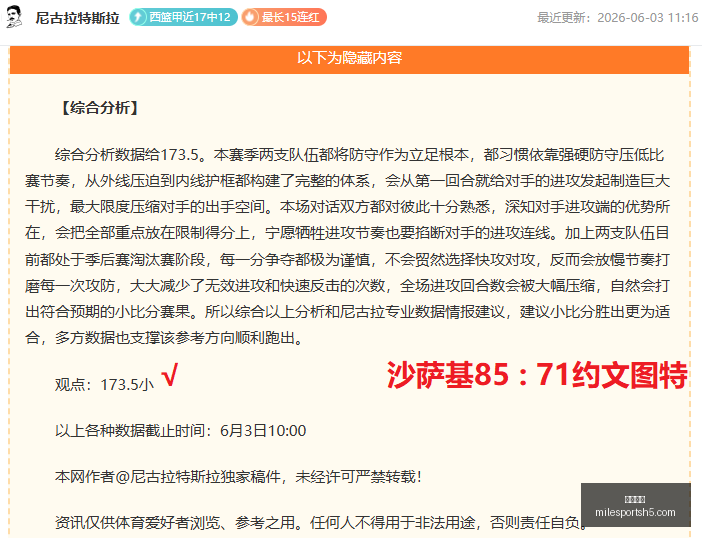Screen dimensions: 702x538
Task: Select the 最长15连红 badge
Action: [x=284, y=17]
